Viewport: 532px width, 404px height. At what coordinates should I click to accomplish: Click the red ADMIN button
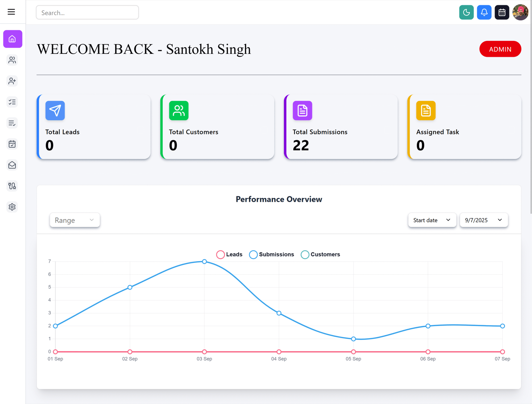500,49
